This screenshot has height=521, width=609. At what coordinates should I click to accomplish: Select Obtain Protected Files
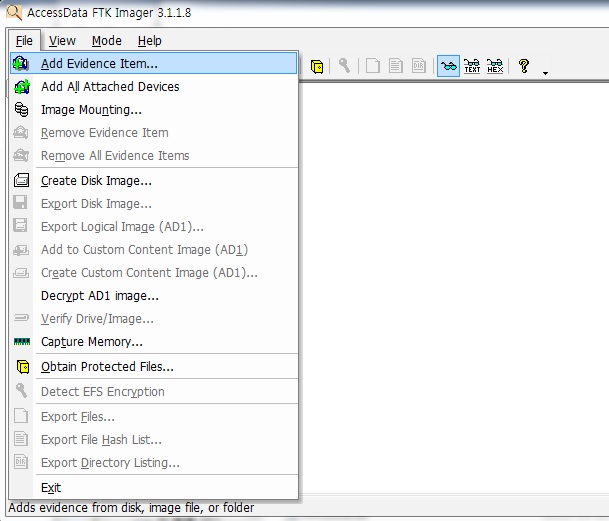pos(153,366)
